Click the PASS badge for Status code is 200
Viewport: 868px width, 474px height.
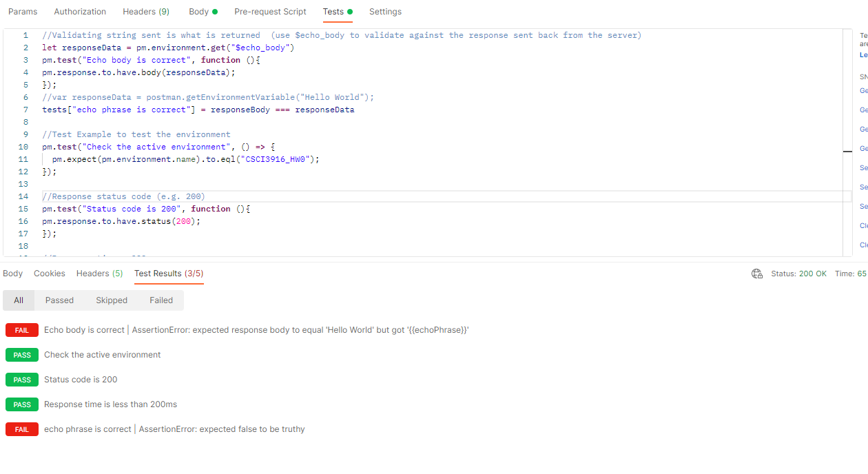pos(22,379)
